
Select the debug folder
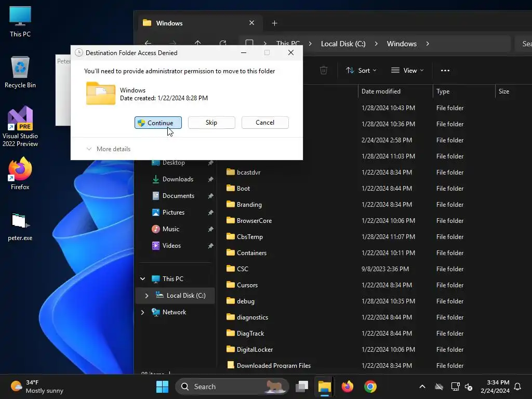[x=245, y=301]
